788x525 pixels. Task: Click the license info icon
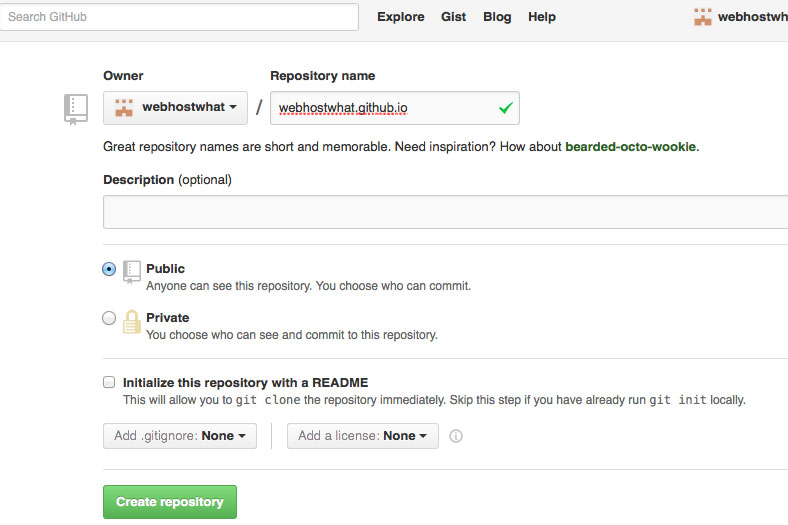point(456,436)
